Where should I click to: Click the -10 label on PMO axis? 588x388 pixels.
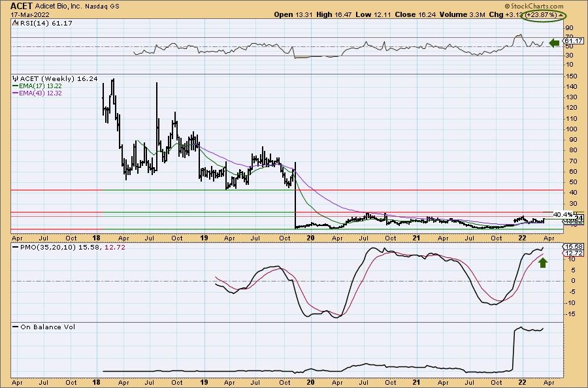coord(572,303)
